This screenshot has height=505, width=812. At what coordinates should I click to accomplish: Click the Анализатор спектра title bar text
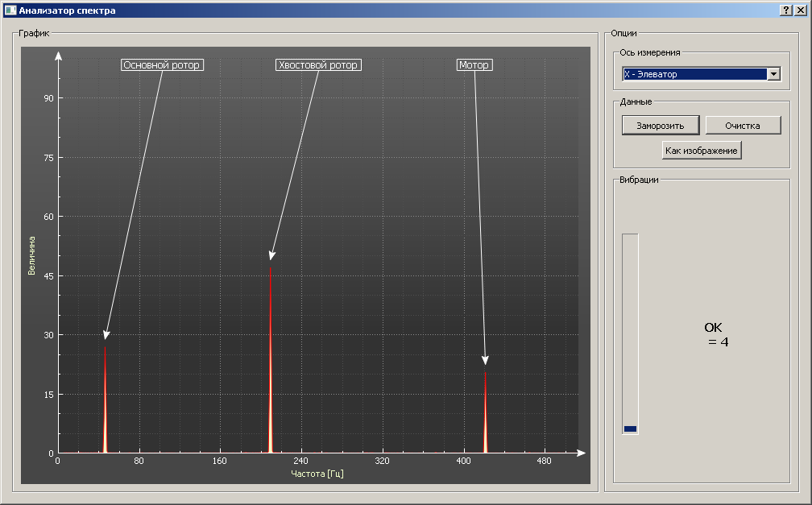[x=67, y=10]
